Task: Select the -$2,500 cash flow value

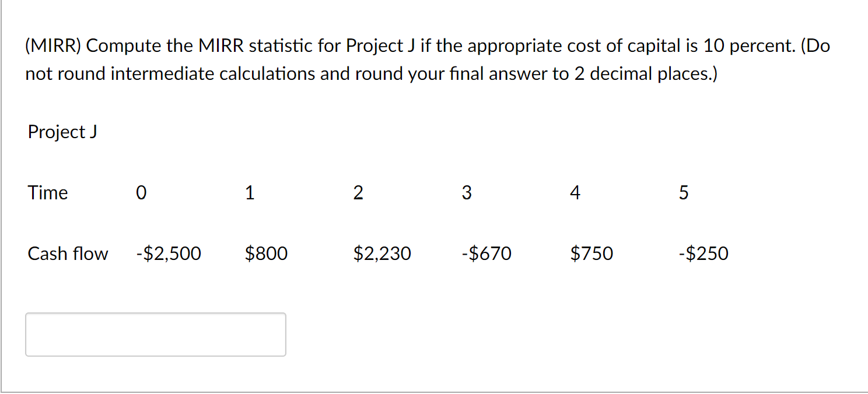Action: [168, 254]
